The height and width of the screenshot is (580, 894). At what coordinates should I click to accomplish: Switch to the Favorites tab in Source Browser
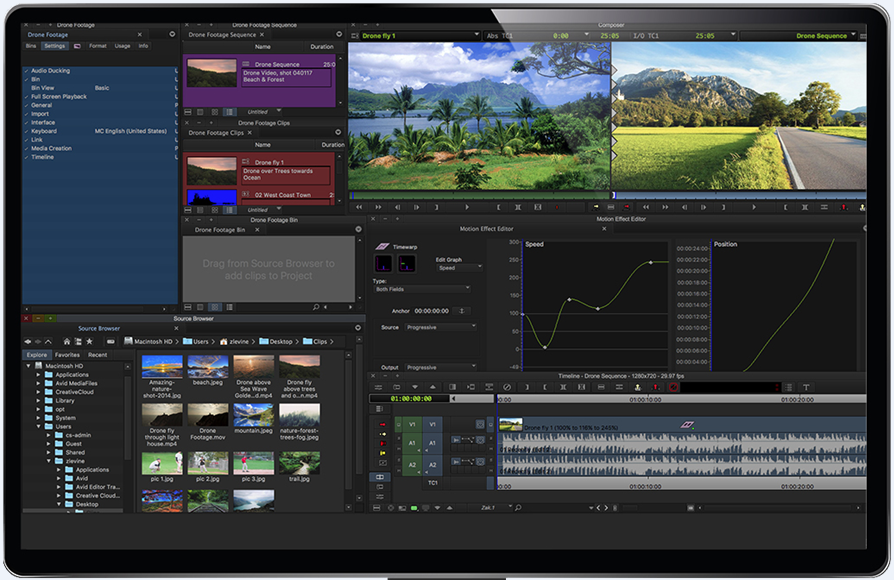pos(67,355)
